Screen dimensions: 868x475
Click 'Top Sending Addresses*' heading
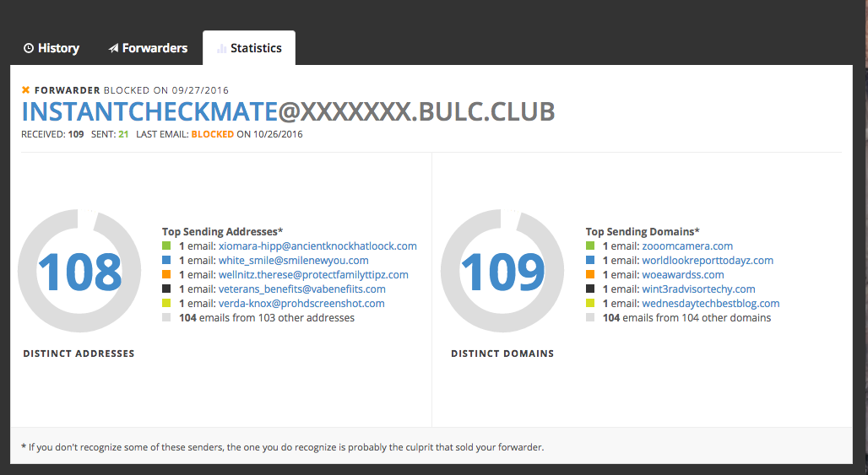click(223, 232)
